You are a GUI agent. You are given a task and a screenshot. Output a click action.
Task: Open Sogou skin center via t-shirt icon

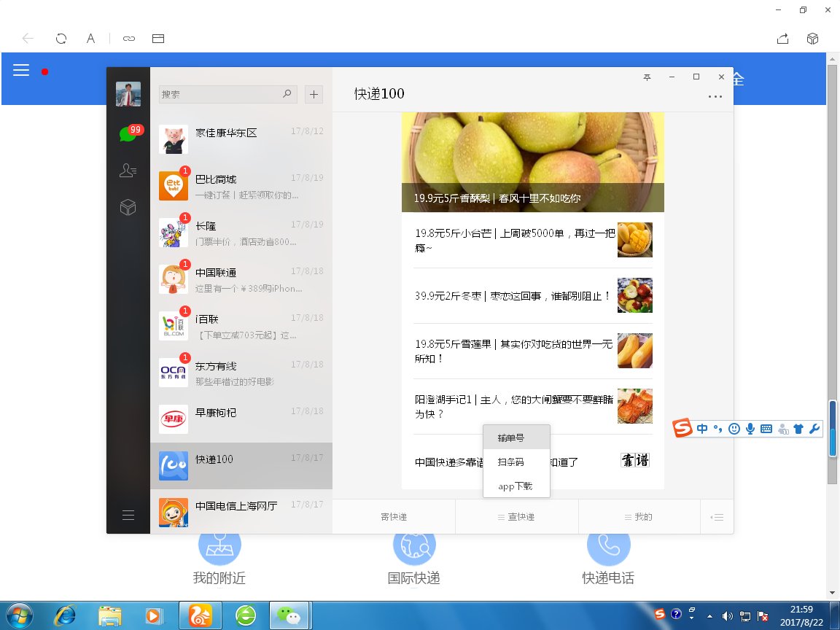point(798,429)
